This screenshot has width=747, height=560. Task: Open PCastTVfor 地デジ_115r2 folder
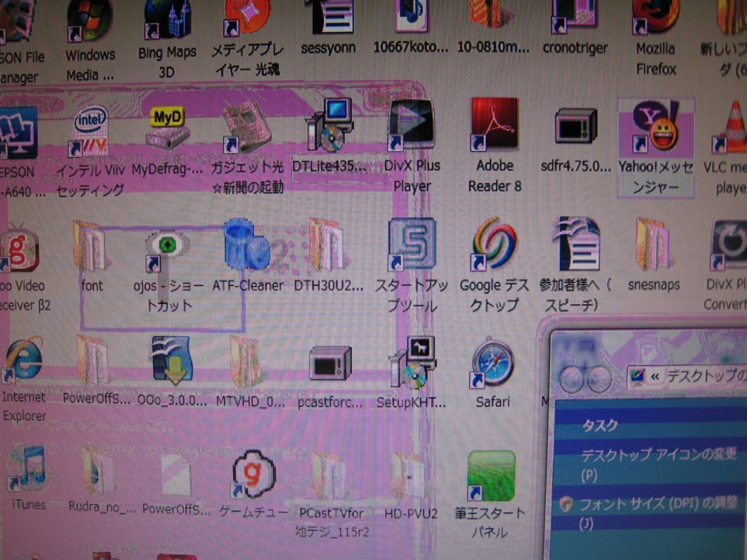pos(329,476)
